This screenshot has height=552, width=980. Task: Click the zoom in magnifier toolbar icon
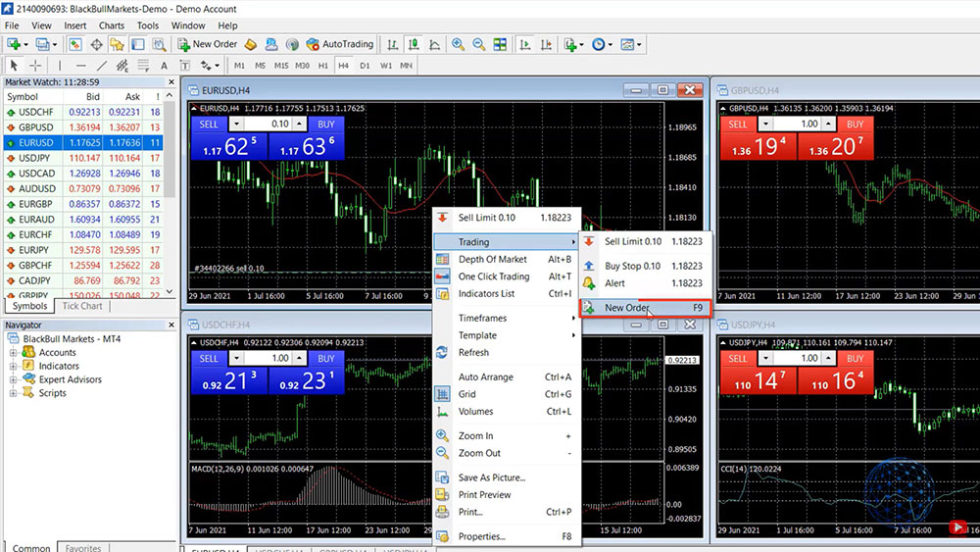458,44
